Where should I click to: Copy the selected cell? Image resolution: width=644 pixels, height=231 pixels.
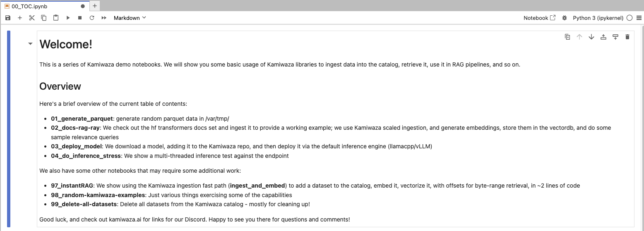pyautogui.click(x=44, y=18)
